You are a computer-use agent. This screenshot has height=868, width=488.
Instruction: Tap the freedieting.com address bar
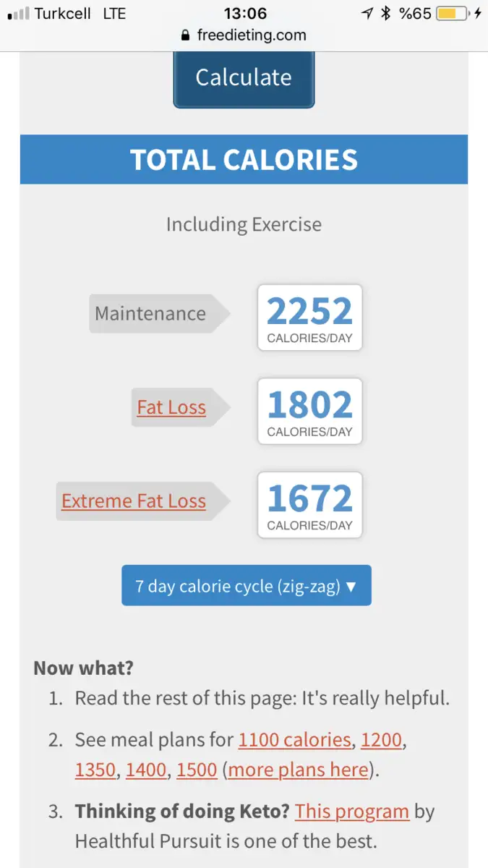tap(244, 35)
